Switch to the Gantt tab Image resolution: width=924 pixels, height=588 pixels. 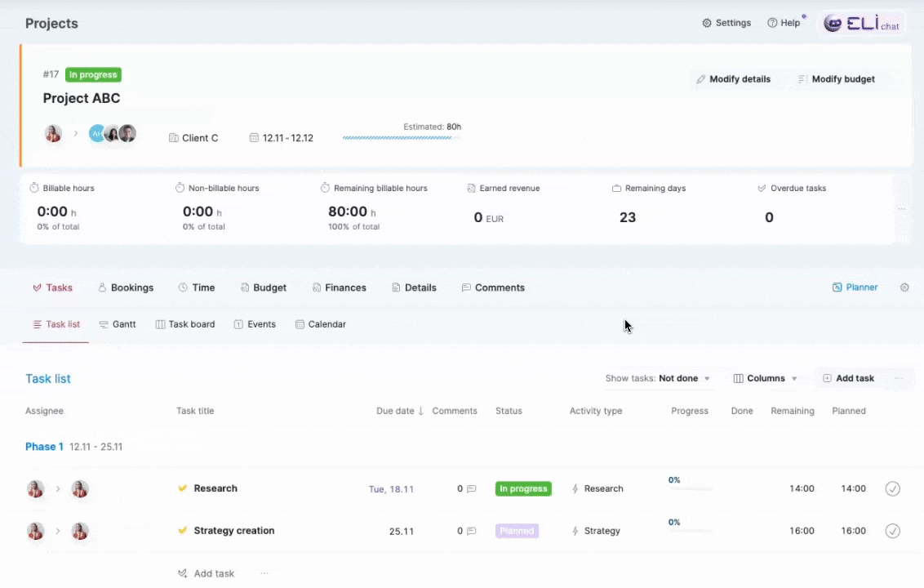pyautogui.click(x=118, y=324)
